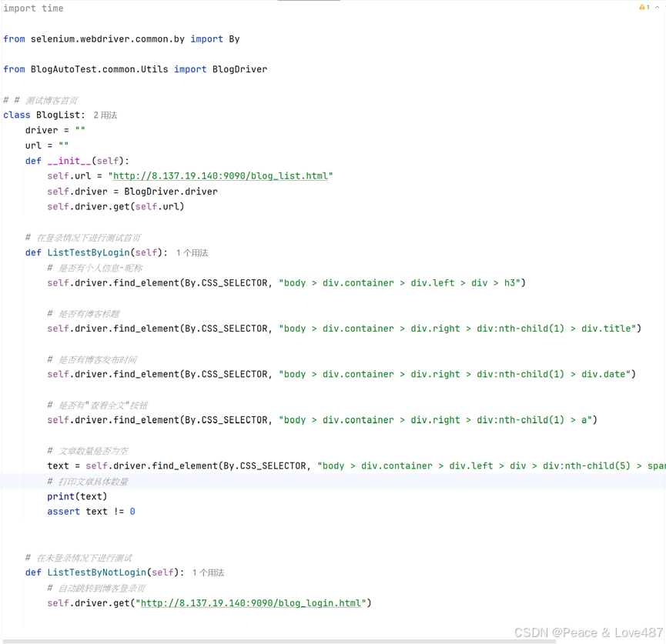Click the 'url = ""' class attribute
The image size is (666, 644).
click(47, 145)
